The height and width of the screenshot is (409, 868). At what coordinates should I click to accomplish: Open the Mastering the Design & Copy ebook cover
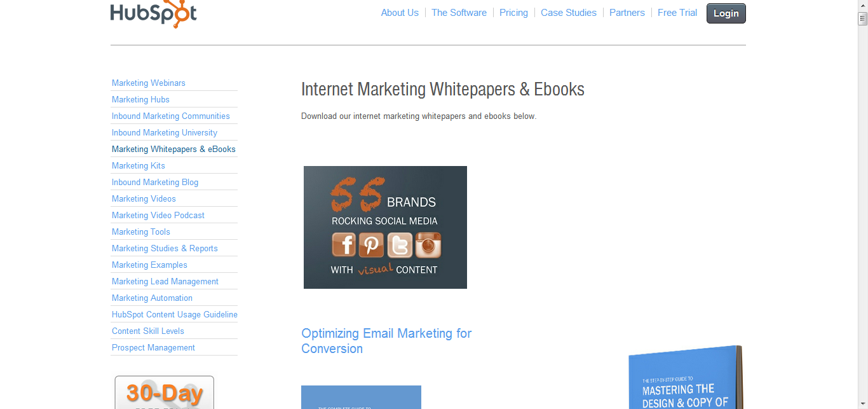pyautogui.click(x=686, y=377)
